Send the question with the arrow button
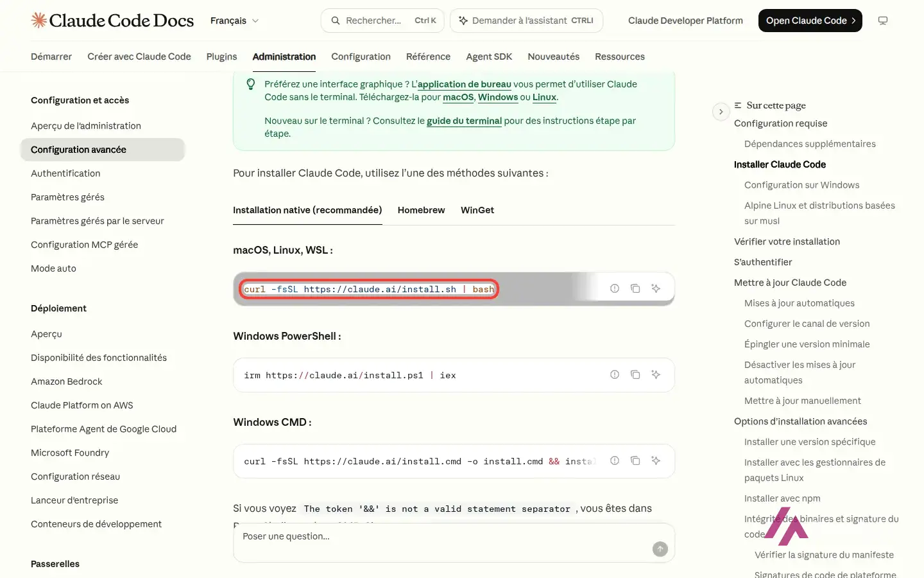Screen dimensions: 924x578 pyautogui.click(x=660, y=549)
